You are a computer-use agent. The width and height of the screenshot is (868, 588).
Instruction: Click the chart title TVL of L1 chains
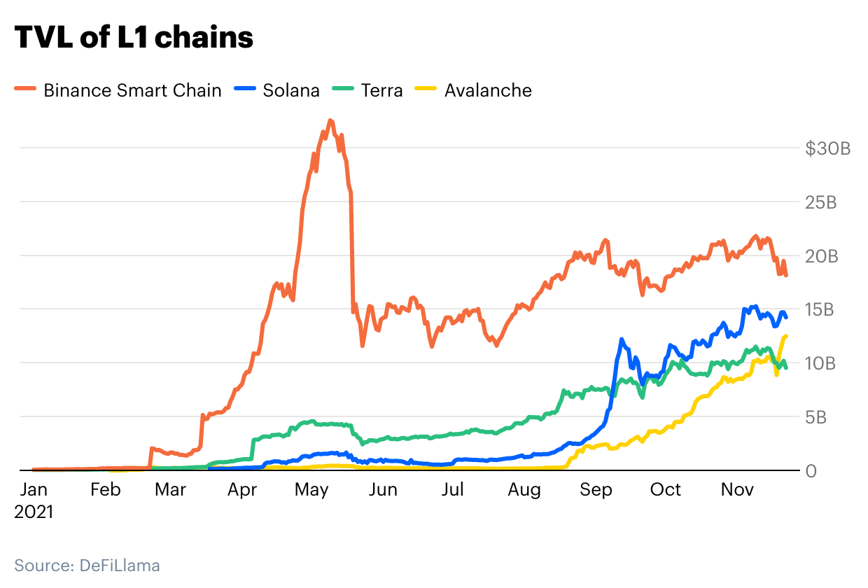134,38
